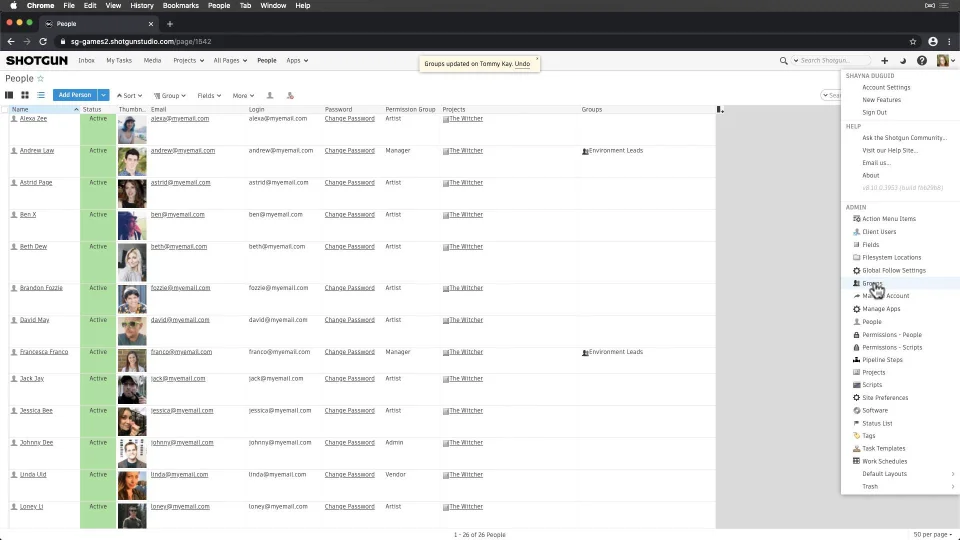Click Change Password for Andrew Law
The height and width of the screenshot is (540, 960).
(x=350, y=151)
